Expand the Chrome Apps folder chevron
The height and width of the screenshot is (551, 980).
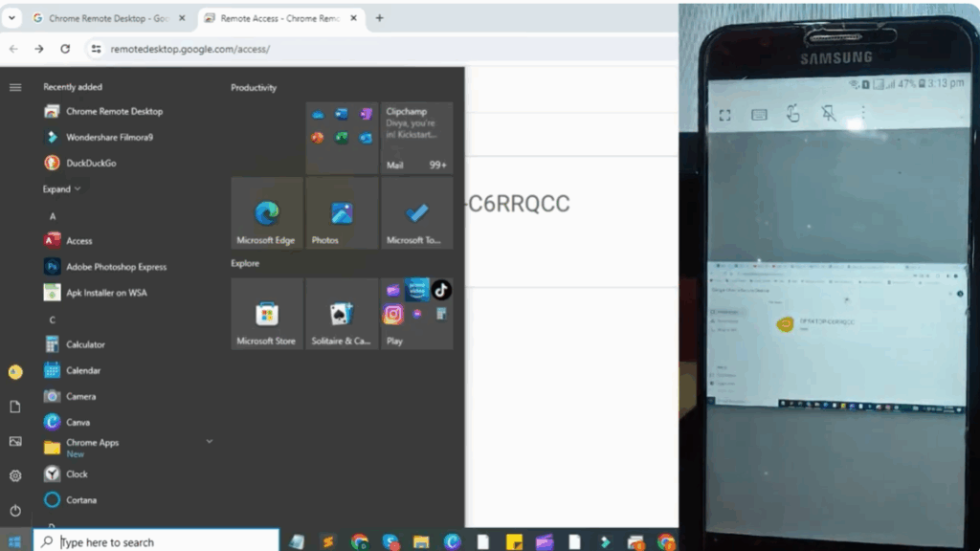click(210, 441)
